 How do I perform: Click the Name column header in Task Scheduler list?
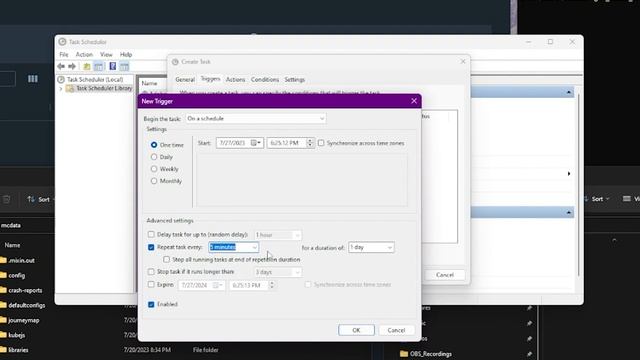149,83
